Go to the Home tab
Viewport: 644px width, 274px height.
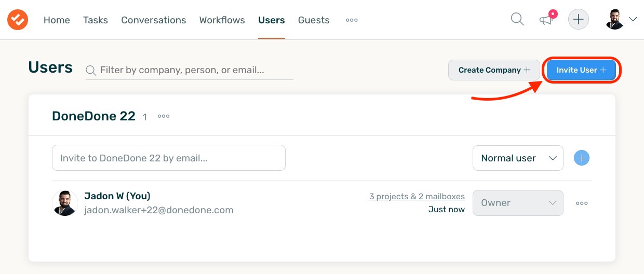tap(57, 20)
